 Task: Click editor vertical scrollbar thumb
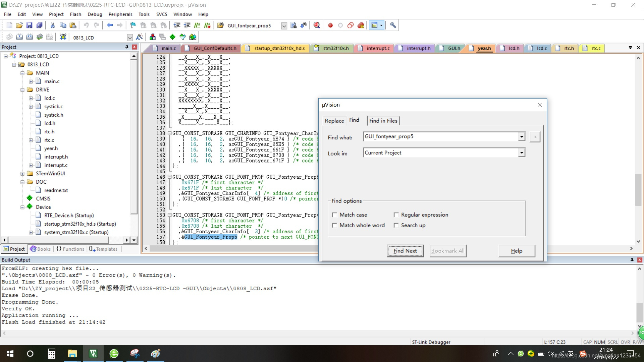638,190
